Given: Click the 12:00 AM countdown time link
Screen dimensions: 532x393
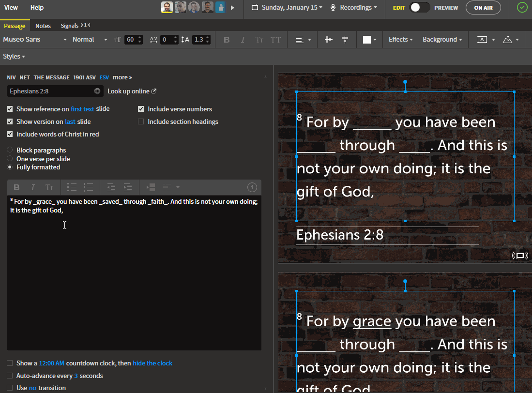Looking at the screenshot, I should 52,363.
